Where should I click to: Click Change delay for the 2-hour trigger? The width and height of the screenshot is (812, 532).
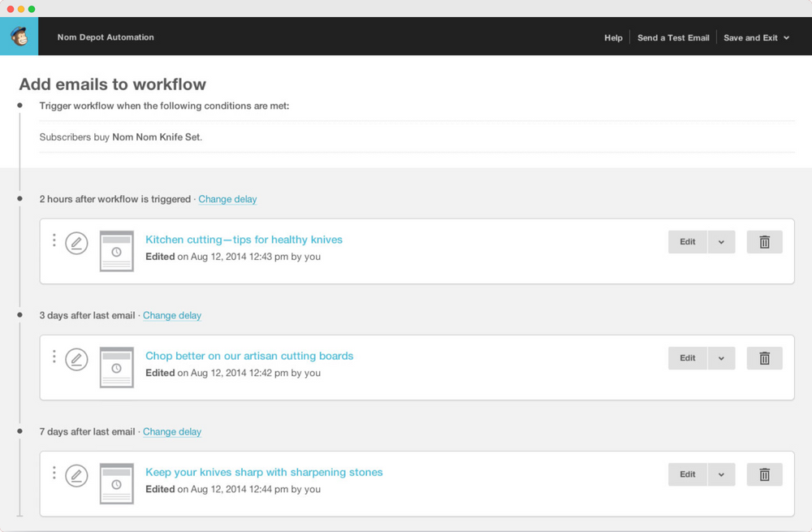[227, 199]
